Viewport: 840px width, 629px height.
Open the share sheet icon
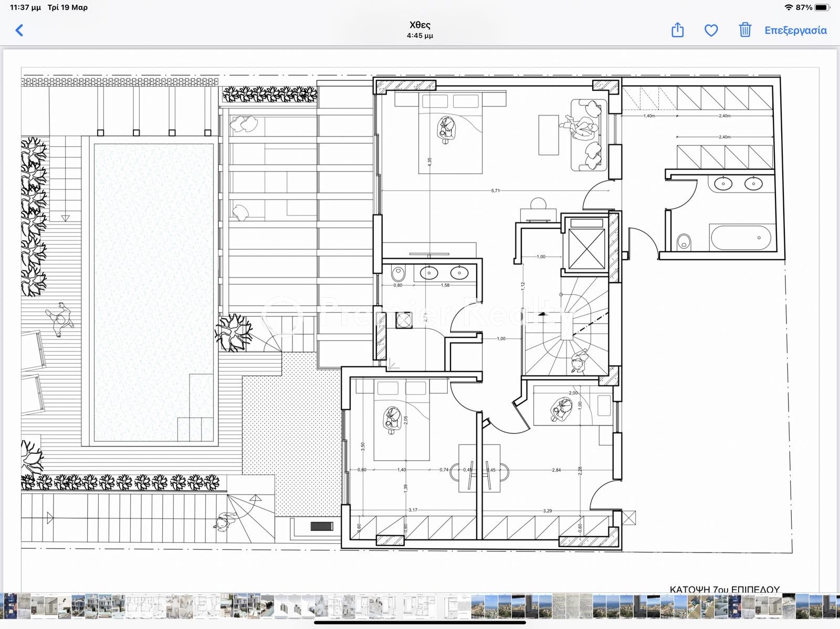click(x=677, y=30)
